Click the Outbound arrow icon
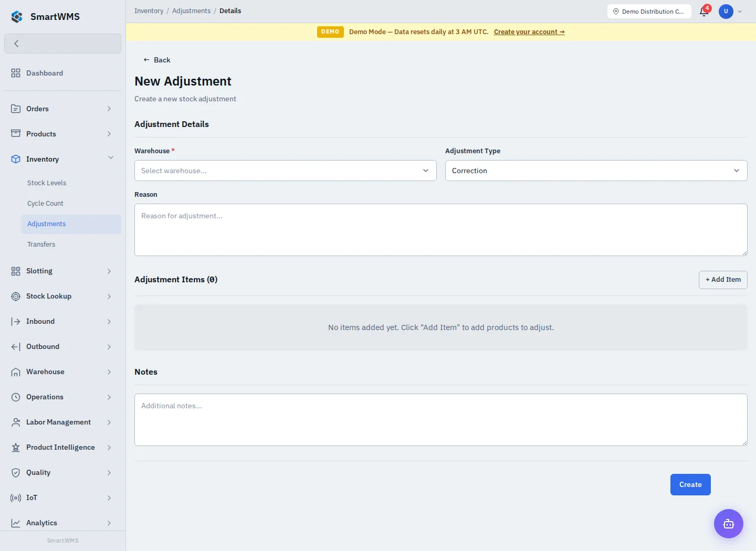This screenshot has width=756, height=551. (16, 347)
